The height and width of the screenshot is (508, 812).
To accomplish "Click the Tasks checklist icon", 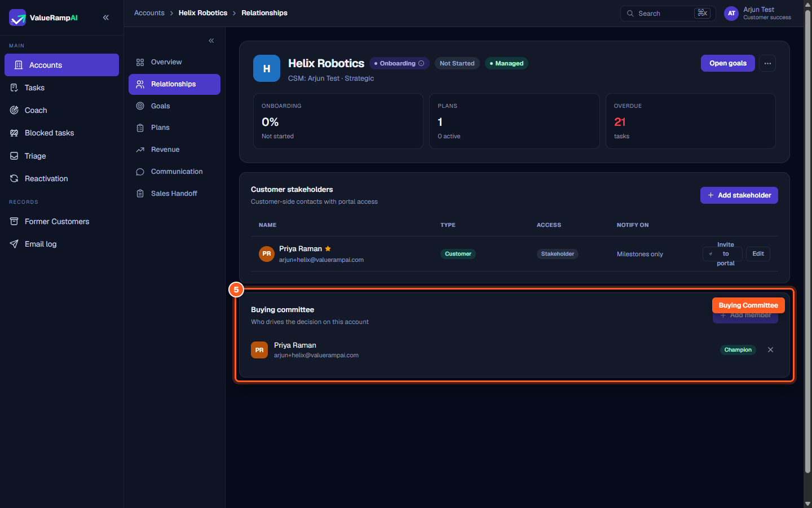I will (14, 87).
